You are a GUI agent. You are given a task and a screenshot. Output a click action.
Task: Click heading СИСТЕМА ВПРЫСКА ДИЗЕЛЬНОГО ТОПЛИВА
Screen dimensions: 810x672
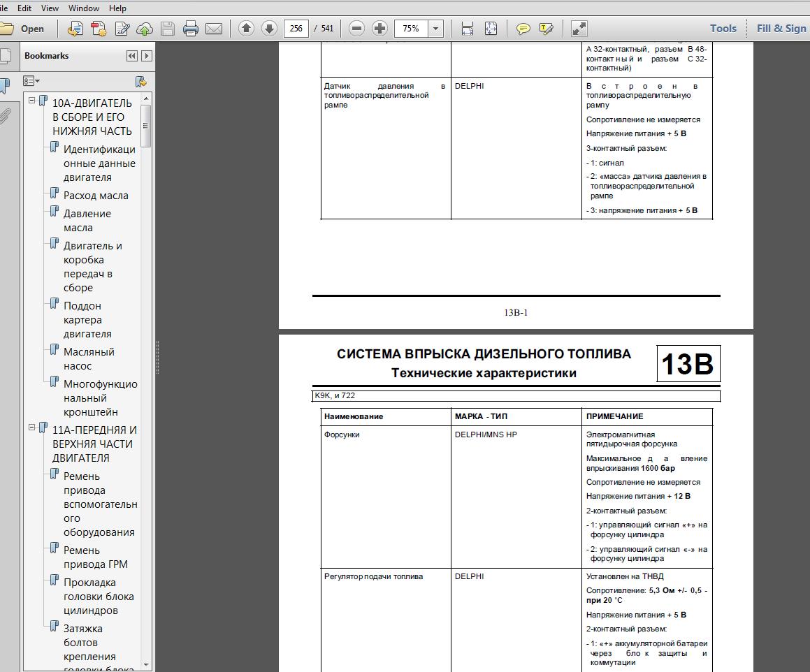[x=484, y=354]
